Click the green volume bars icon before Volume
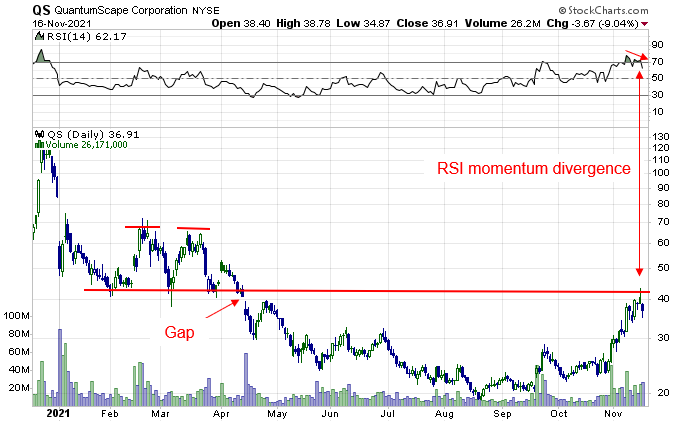Viewport: 683px width, 426px height. pyautogui.click(x=39, y=144)
